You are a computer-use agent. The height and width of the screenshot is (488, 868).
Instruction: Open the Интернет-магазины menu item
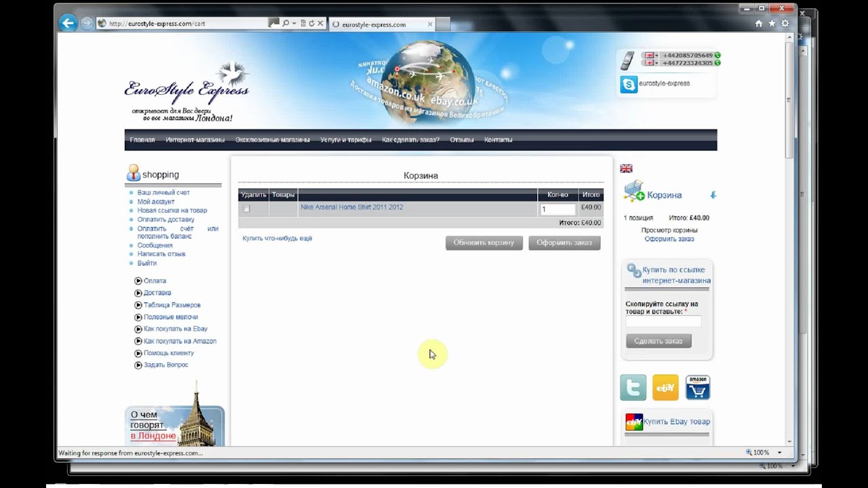195,140
